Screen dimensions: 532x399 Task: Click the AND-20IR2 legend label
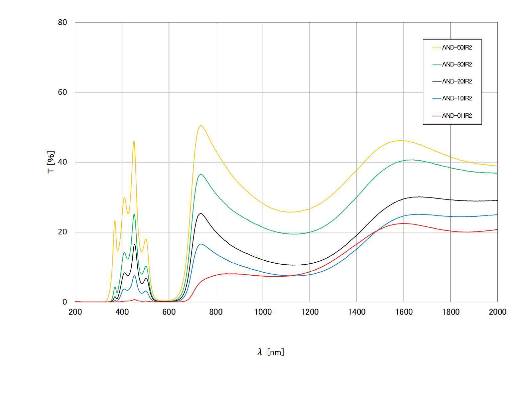click(457, 81)
